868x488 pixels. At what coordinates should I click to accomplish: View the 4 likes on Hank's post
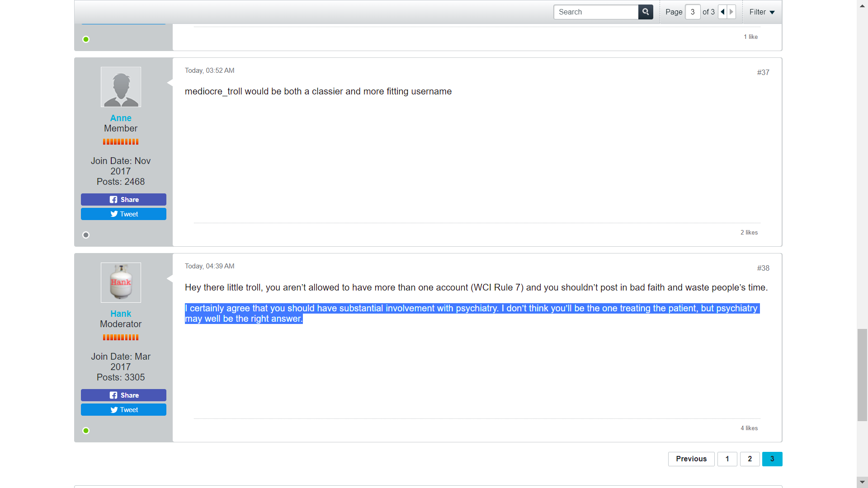point(749,428)
